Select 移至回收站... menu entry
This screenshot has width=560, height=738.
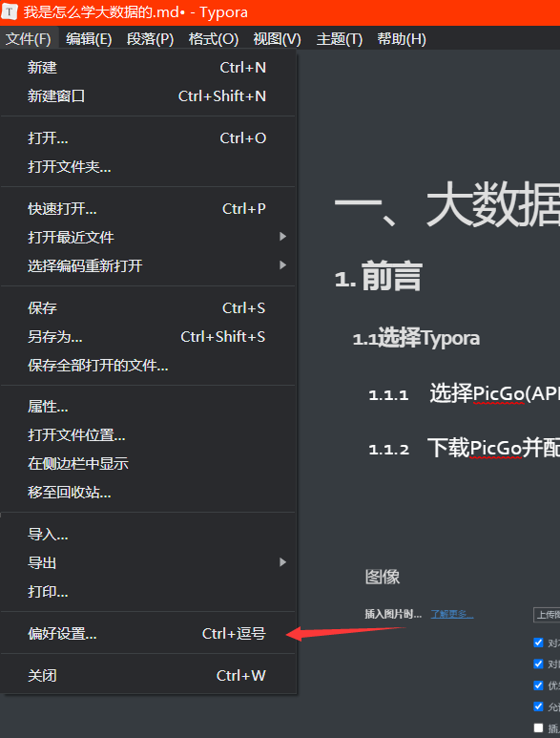pos(148,493)
